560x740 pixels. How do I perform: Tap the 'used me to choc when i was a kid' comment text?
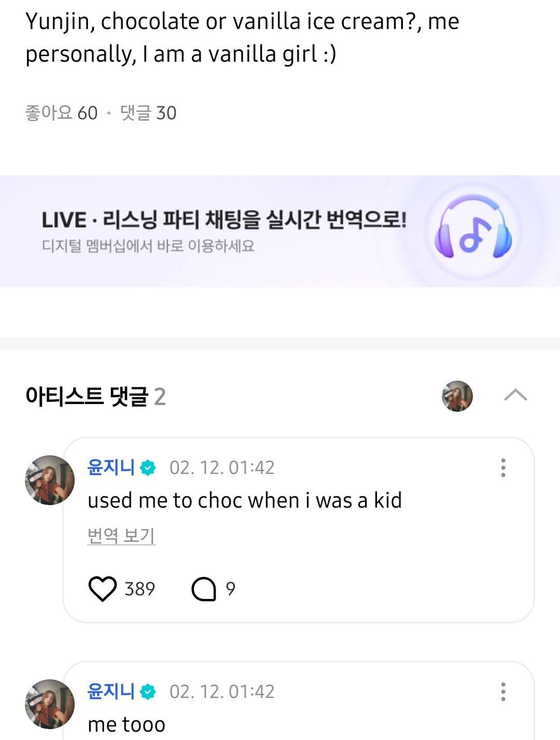point(245,500)
